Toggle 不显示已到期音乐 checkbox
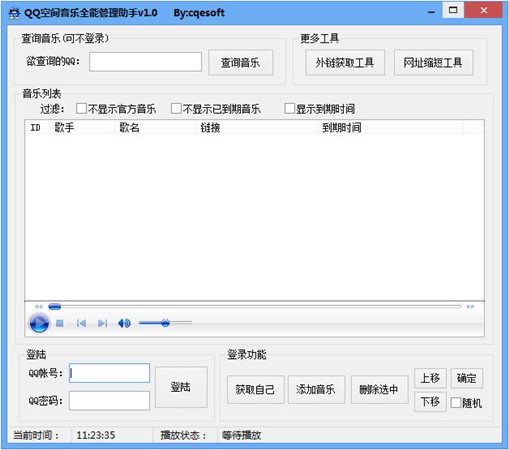The width and height of the screenshot is (509, 450). [x=176, y=108]
